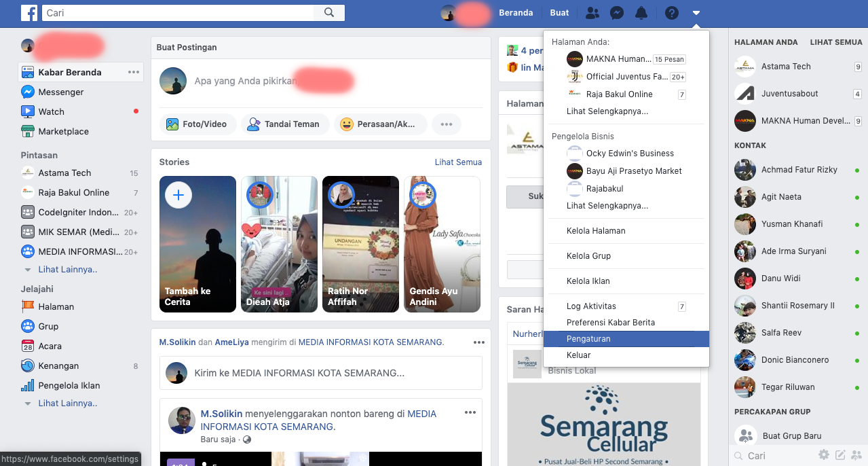Open the Quick Help question mark icon
868x466 pixels.
click(672, 13)
